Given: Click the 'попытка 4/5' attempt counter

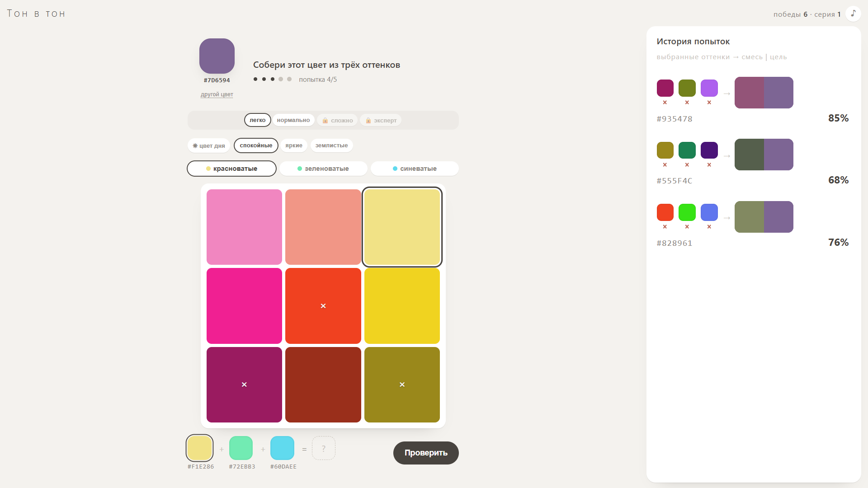Looking at the screenshot, I should click(318, 80).
